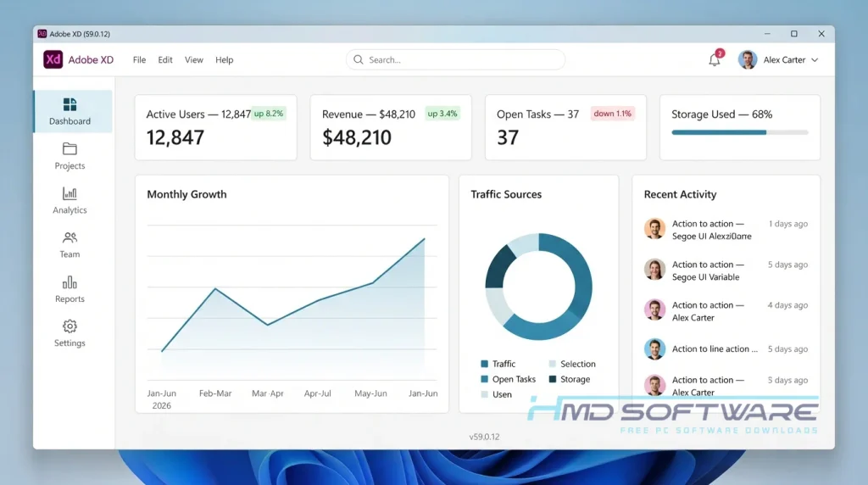The width and height of the screenshot is (868, 485).
Task: Click the 'Mar-Apr' axis label
Action: (267, 393)
